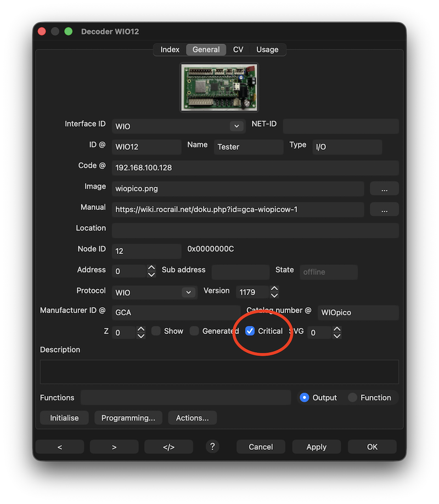Open the Usage tab
Image resolution: width=439 pixels, height=504 pixels.
(x=267, y=49)
